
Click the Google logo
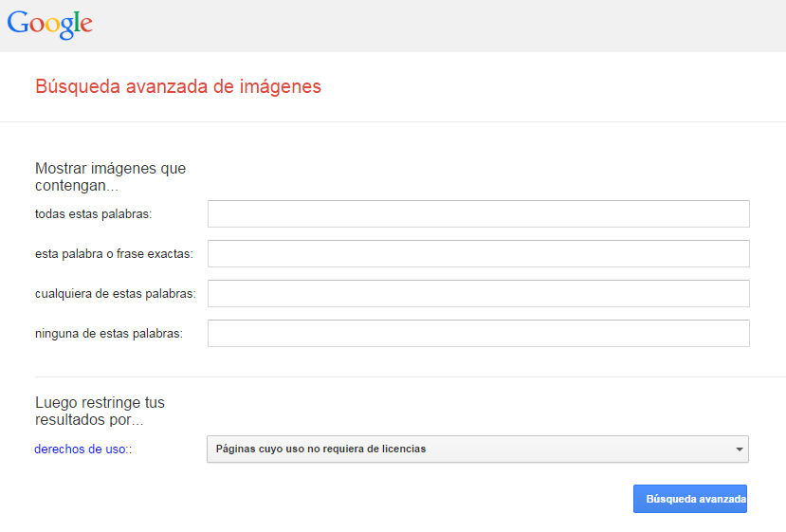[x=49, y=25]
